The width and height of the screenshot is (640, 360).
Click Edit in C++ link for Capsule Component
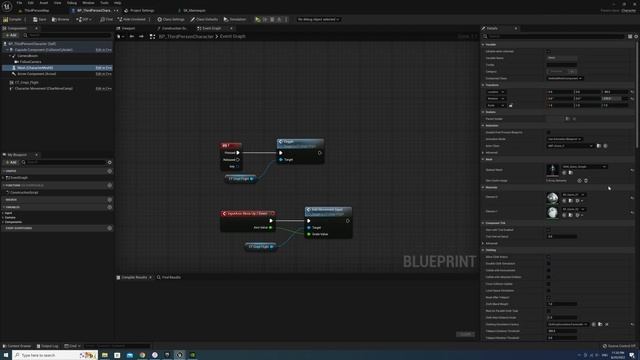pos(103,50)
